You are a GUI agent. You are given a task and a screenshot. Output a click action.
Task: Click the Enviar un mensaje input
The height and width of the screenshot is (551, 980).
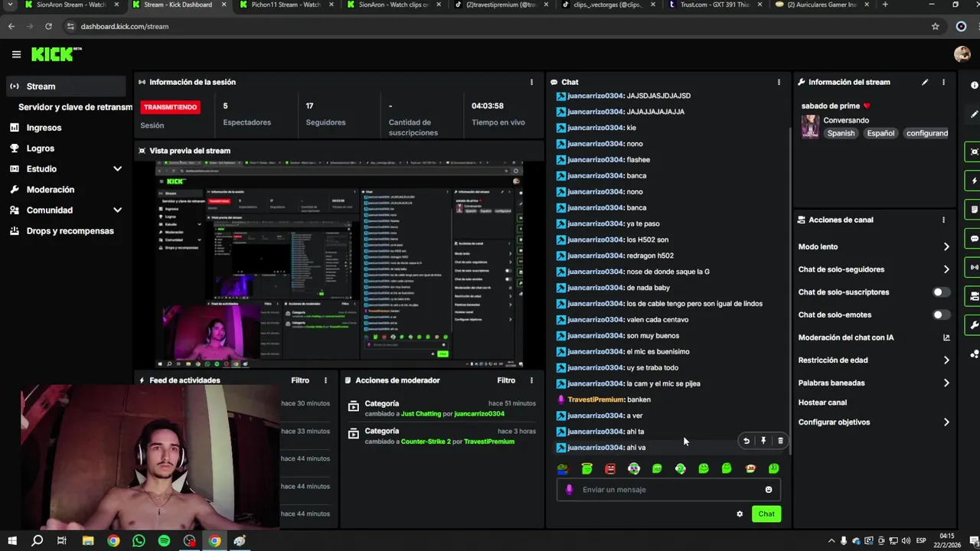[x=670, y=490]
